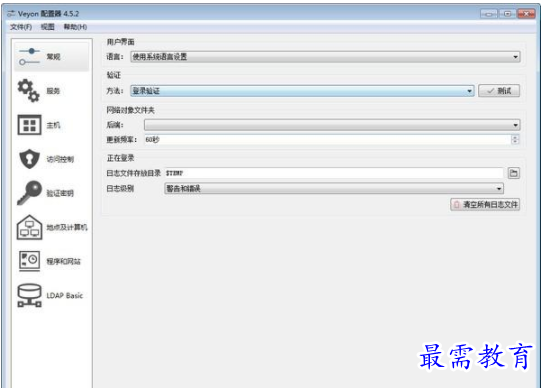Click 清空所有日志文件 clear logs button
The image size is (541, 388).
pos(485,205)
